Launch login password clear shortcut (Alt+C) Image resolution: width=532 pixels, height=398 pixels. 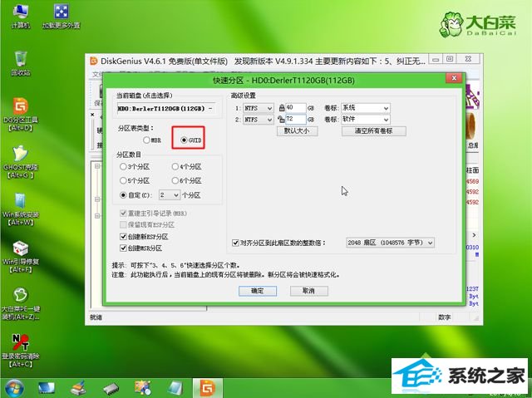tap(21, 351)
